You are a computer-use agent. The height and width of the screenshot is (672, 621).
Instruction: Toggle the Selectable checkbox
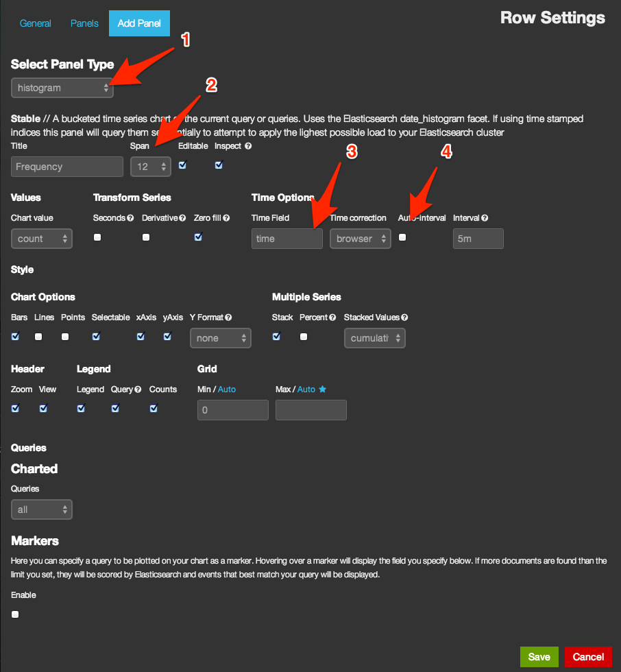[x=97, y=337]
